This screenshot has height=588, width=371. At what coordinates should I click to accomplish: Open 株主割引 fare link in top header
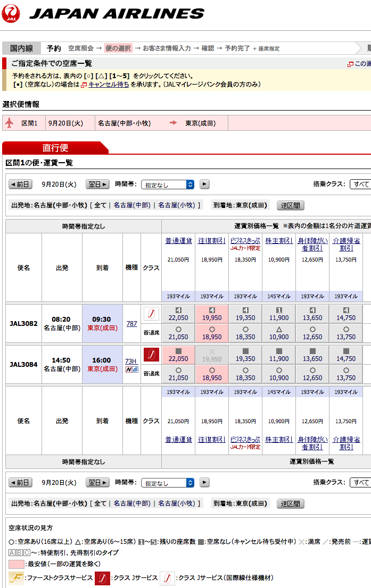click(279, 241)
